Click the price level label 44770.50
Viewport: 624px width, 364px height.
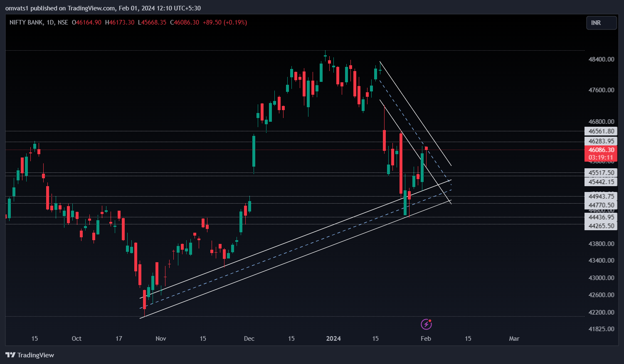coord(601,205)
